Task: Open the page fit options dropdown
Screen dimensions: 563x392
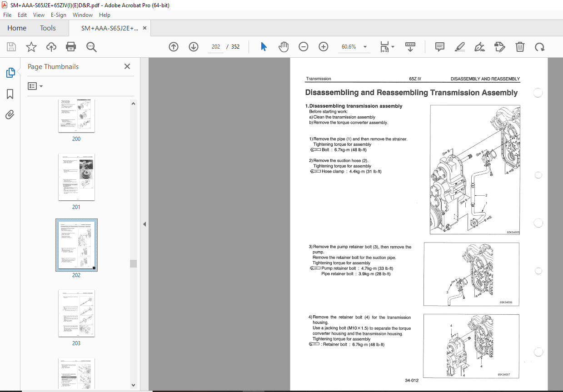Action: pyautogui.click(x=392, y=47)
